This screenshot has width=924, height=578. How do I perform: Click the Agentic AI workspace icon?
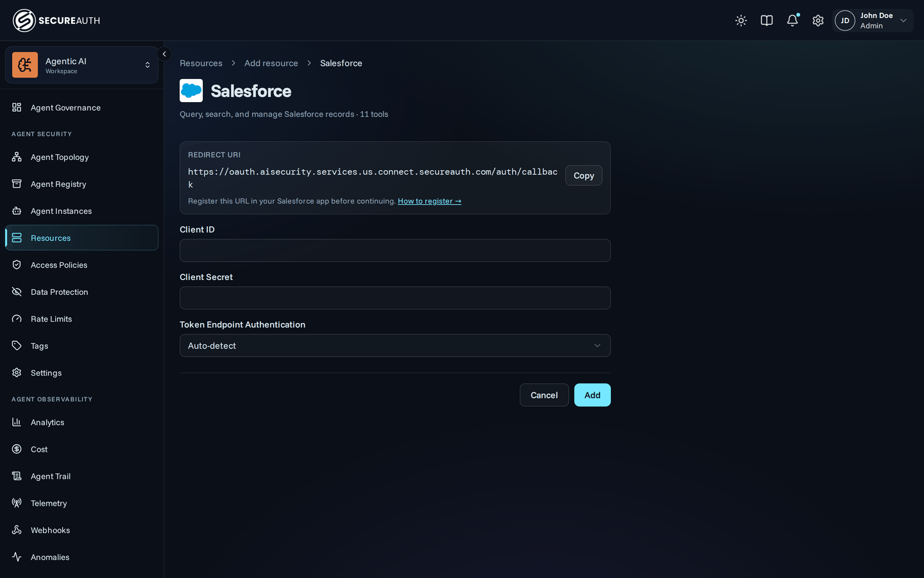(25, 65)
